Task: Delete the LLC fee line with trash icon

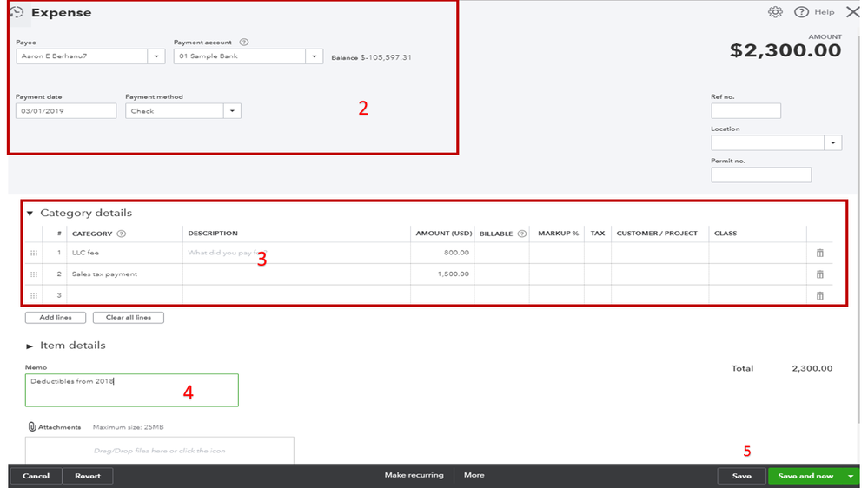Action: pyautogui.click(x=820, y=253)
